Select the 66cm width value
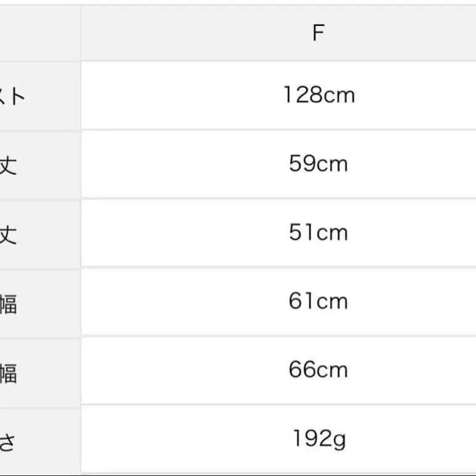Image resolution: width=476 pixels, height=476 pixels. tap(319, 370)
